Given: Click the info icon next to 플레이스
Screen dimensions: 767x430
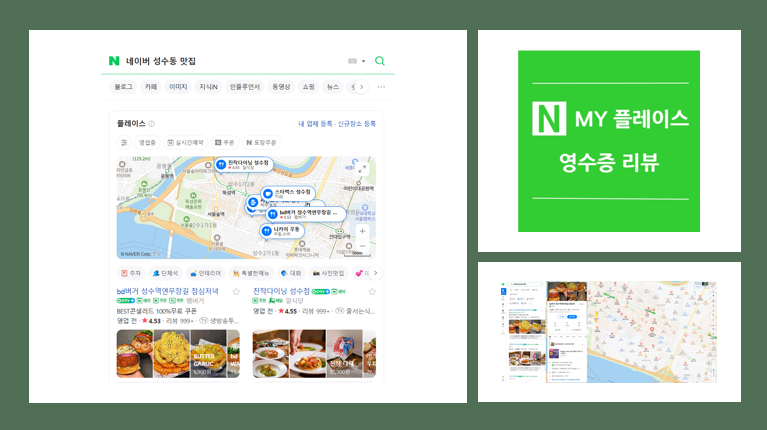Looking at the screenshot, I should (x=152, y=124).
